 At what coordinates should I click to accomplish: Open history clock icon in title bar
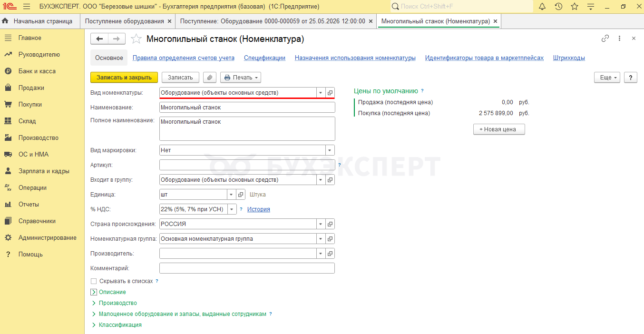pos(558,7)
